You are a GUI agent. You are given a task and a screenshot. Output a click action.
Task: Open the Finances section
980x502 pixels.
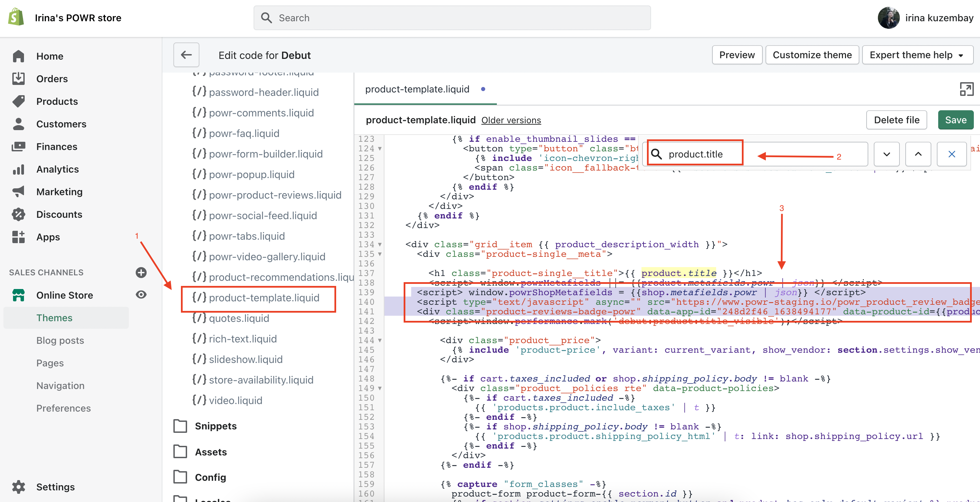pos(56,147)
